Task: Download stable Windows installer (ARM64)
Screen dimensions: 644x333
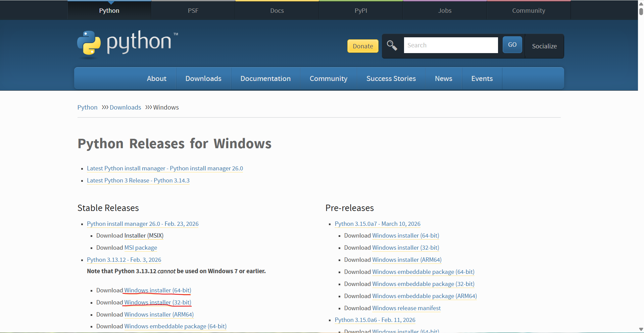Action: pos(159,315)
